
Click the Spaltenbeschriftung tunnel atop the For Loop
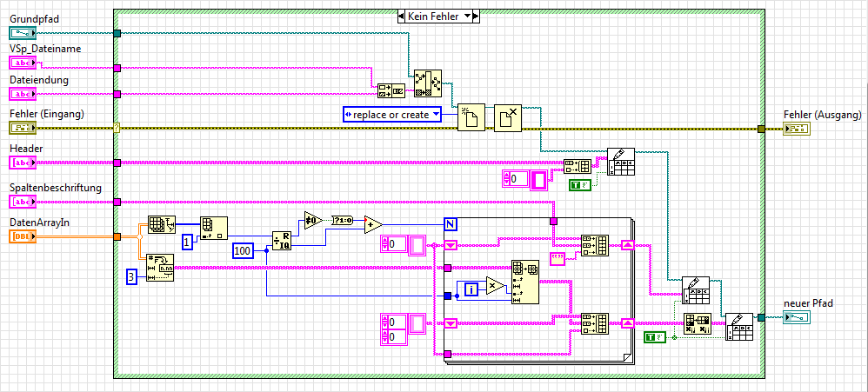(x=553, y=221)
